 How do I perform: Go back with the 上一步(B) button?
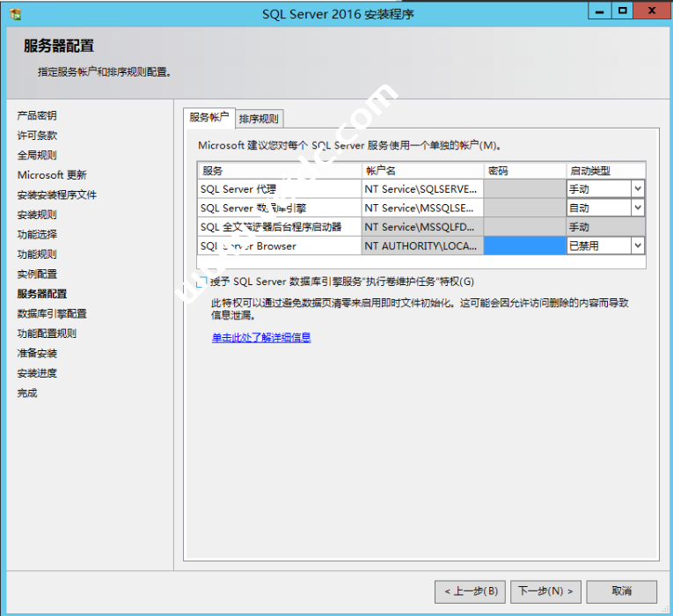(x=471, y=591)
